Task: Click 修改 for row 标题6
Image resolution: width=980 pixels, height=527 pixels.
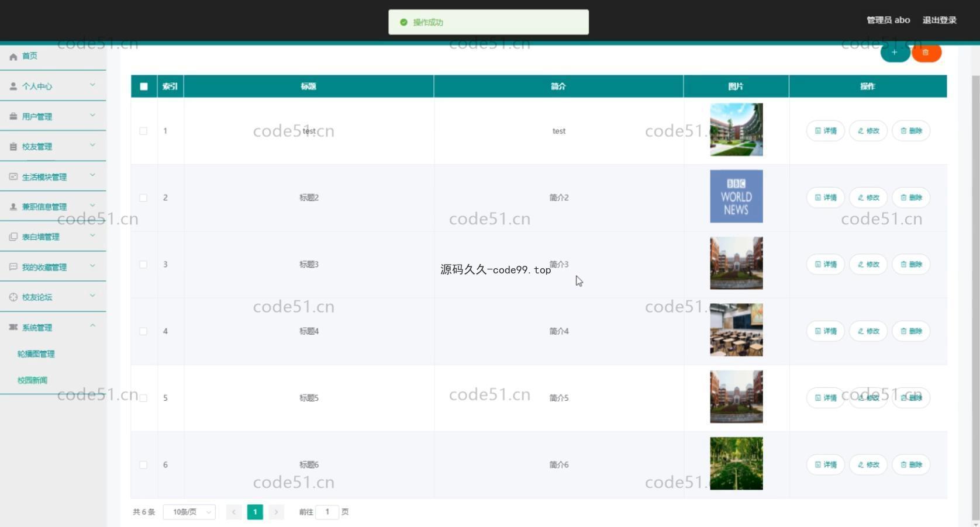Action: point(868,464)
